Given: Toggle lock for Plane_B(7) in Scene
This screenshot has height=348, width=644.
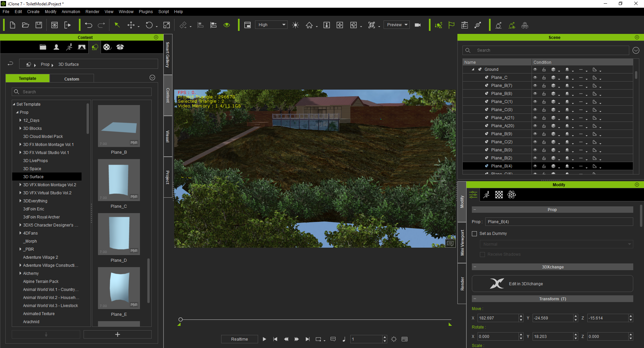Looking at the screenshot, I should coord(544,86).
